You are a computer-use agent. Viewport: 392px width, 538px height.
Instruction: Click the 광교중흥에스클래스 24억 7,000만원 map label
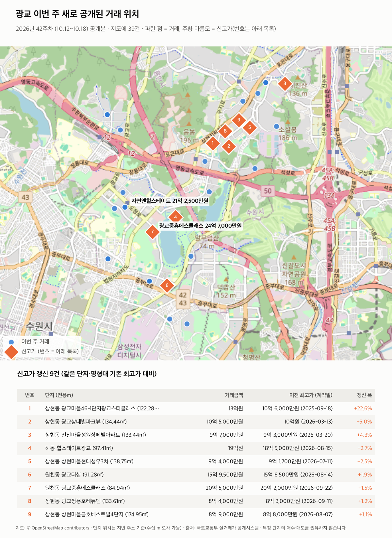[201, 226]
